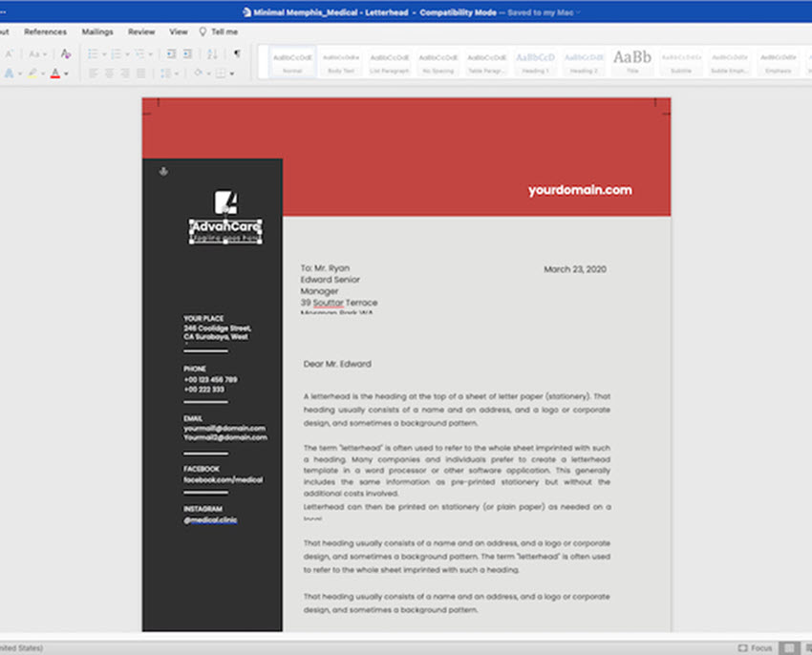812x655 pixels.
Task: Open the Mailings ribbon tab
Action: click(96, 32)
